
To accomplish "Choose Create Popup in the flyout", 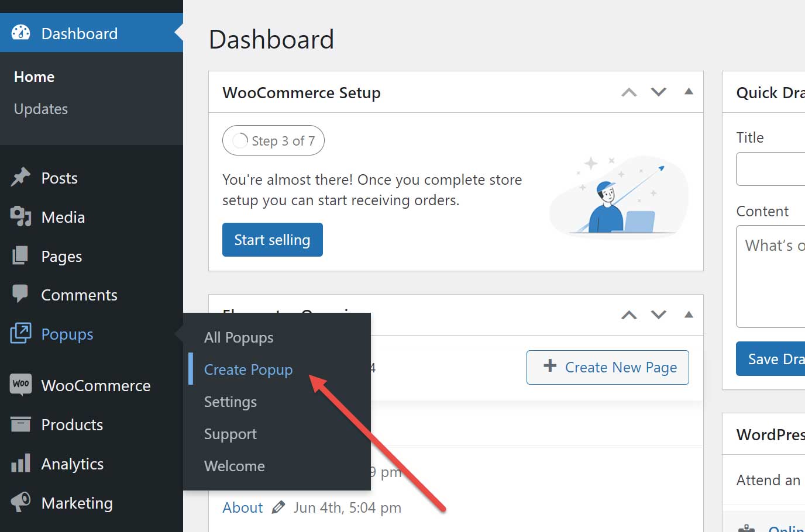I will pyautogui.click(x=248, y=369).
